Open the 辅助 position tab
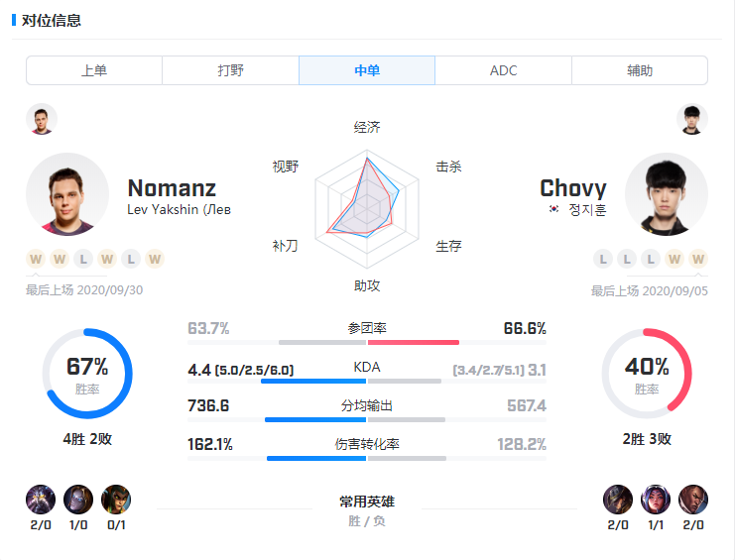 click(640, 70)
